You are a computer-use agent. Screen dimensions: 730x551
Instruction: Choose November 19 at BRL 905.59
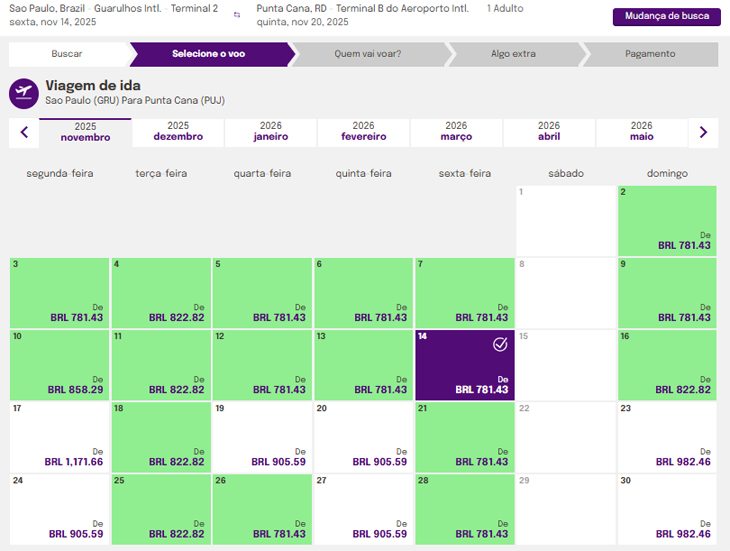[262, 437]
